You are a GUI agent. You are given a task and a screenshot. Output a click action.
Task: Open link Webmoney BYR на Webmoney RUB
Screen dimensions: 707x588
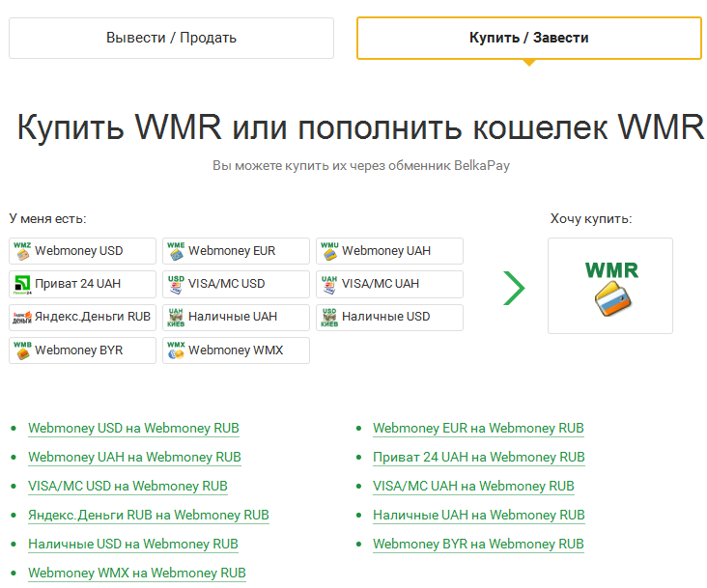tap(478, 544)
